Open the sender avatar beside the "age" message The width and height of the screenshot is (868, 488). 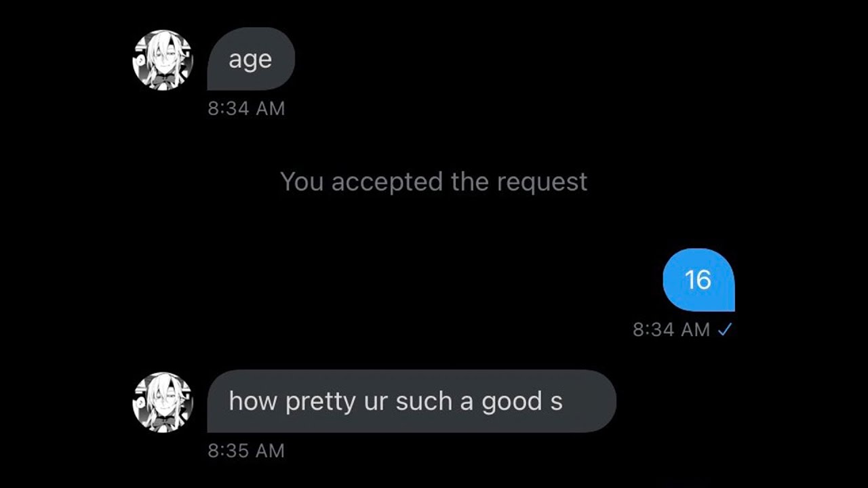(163, 60)
